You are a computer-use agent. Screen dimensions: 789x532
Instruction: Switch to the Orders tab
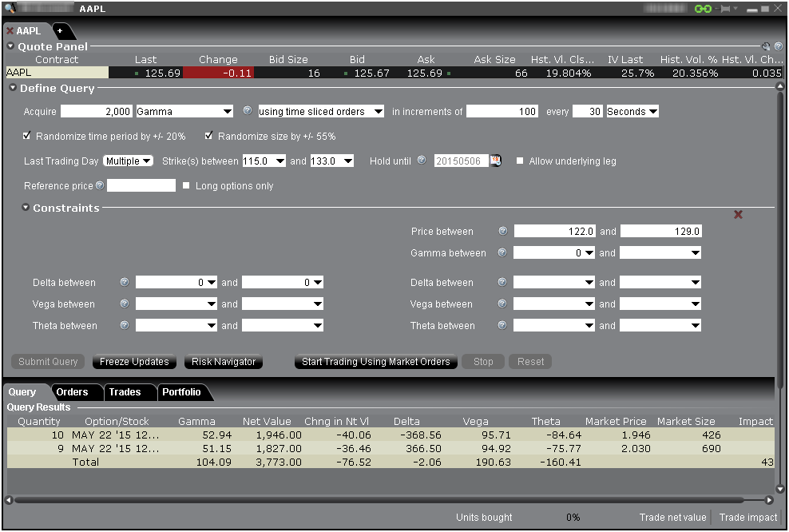(x=72, y=392)
